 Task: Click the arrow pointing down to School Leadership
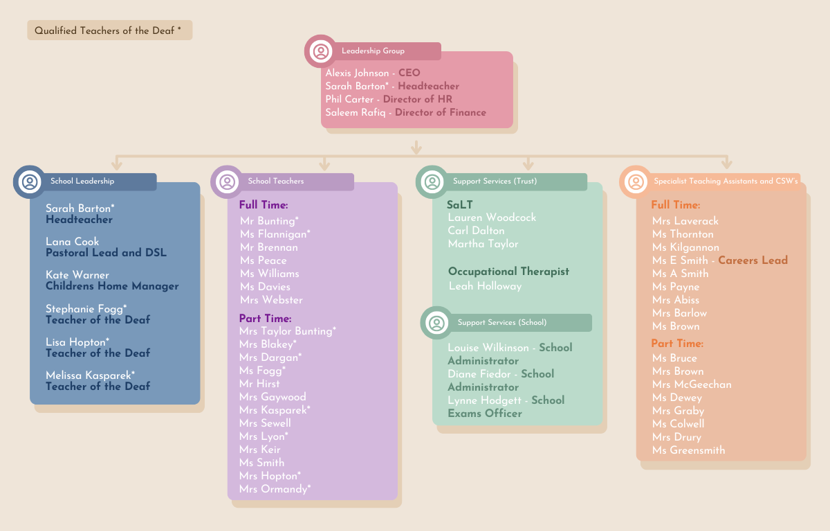118,162
